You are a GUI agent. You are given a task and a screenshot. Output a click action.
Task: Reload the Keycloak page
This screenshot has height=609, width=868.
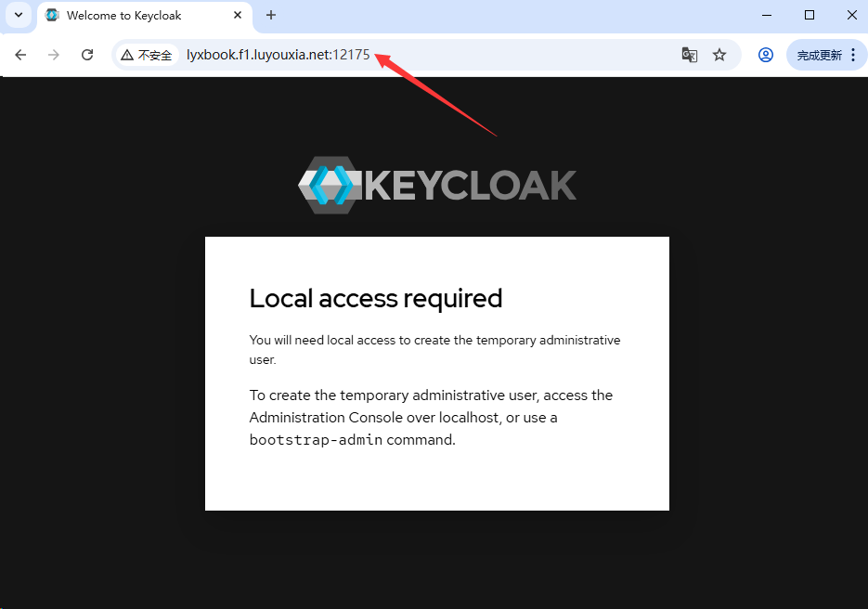click(87, 55)
